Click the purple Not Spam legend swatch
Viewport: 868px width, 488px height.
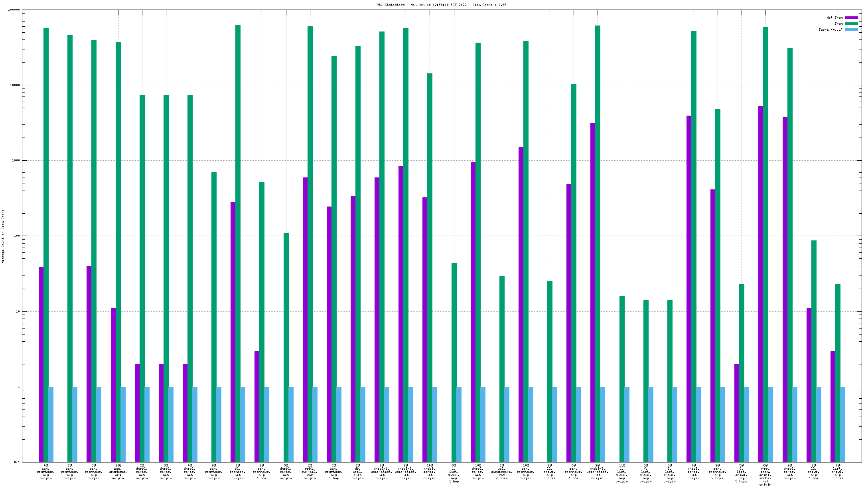pos(851,18)
